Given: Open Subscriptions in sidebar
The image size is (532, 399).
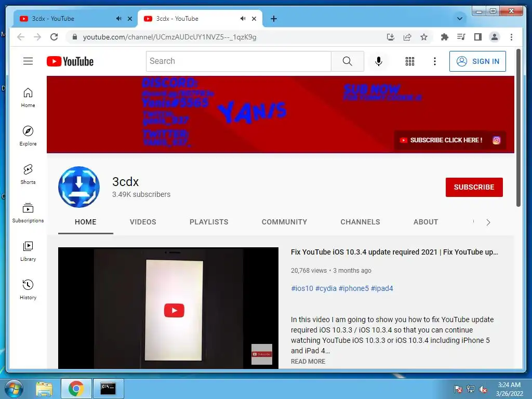Looking at the screenshot, I should pyautogui.click(x=28, y=212).
